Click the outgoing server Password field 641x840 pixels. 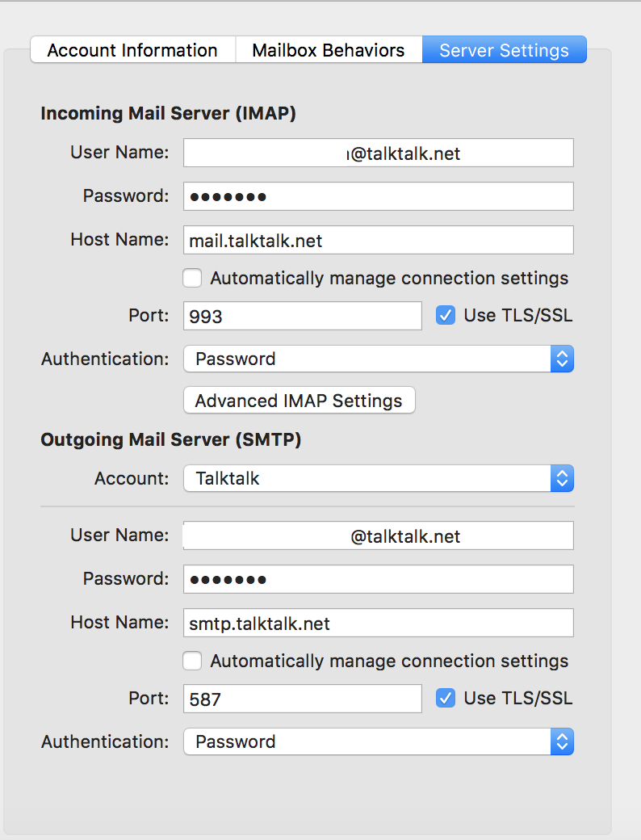[x=378, y=579]
